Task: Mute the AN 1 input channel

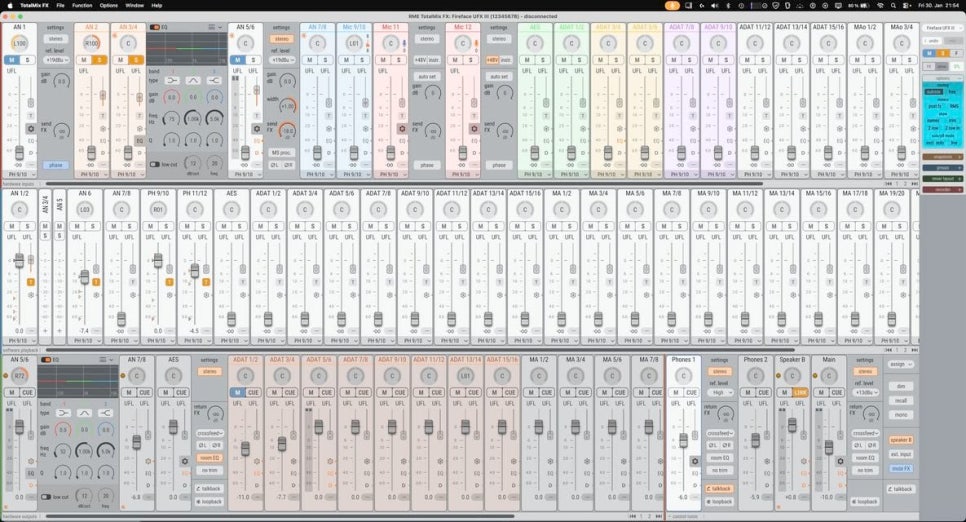Action: [x=12, y=60]
